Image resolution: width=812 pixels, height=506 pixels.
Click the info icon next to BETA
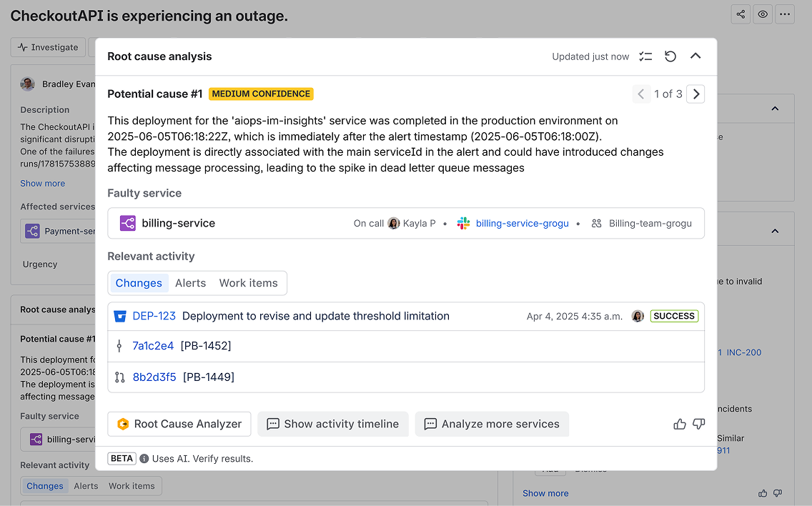[144, 459]
